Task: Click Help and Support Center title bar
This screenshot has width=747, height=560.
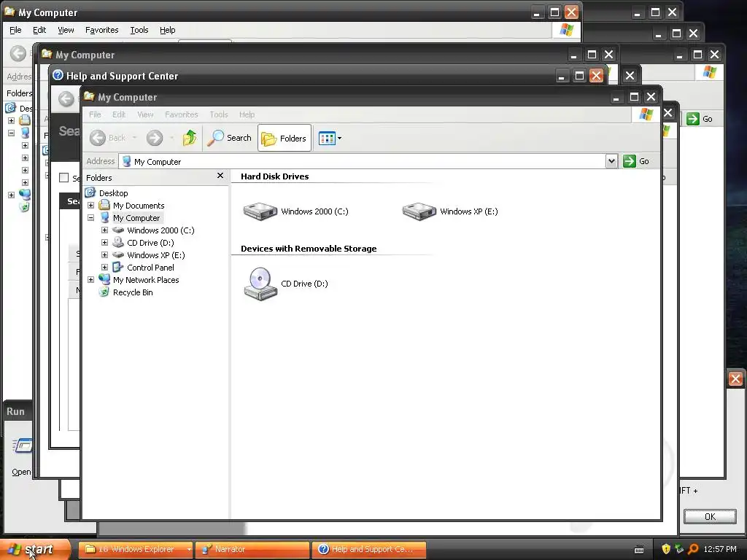Action: (305, 76)
